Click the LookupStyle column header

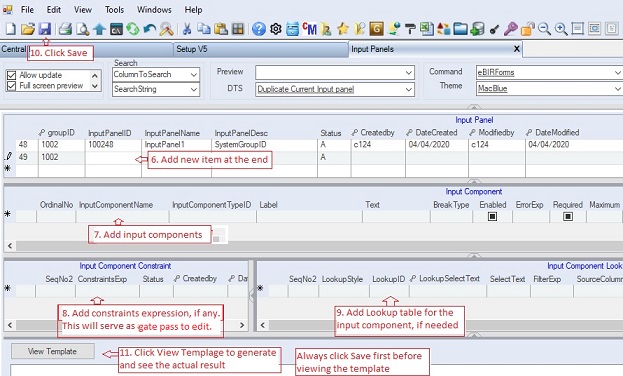click(342, 279)
